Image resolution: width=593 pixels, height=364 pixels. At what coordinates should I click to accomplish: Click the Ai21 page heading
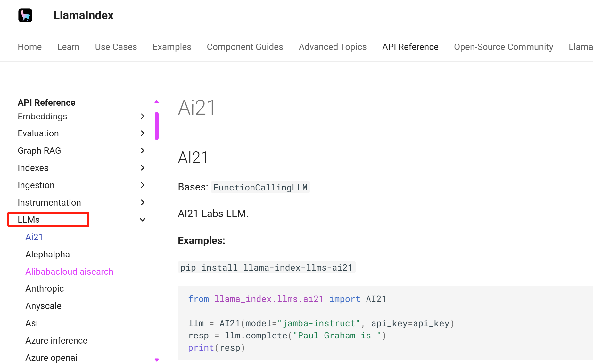[197, 108]
